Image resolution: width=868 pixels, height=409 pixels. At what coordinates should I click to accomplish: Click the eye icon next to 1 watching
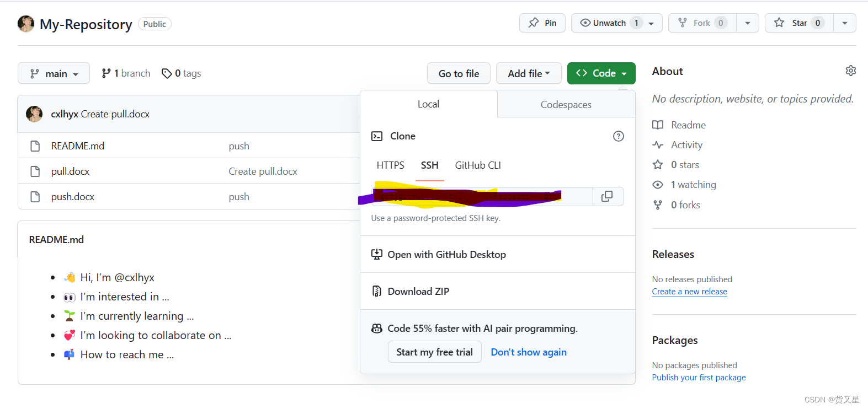[x=658, y=185]
